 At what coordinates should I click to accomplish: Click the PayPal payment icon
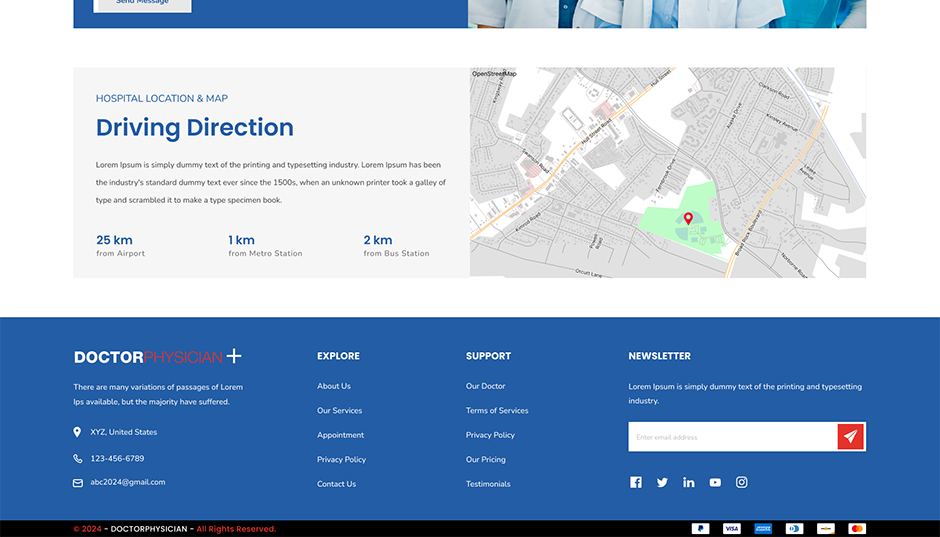pos(700,528)
